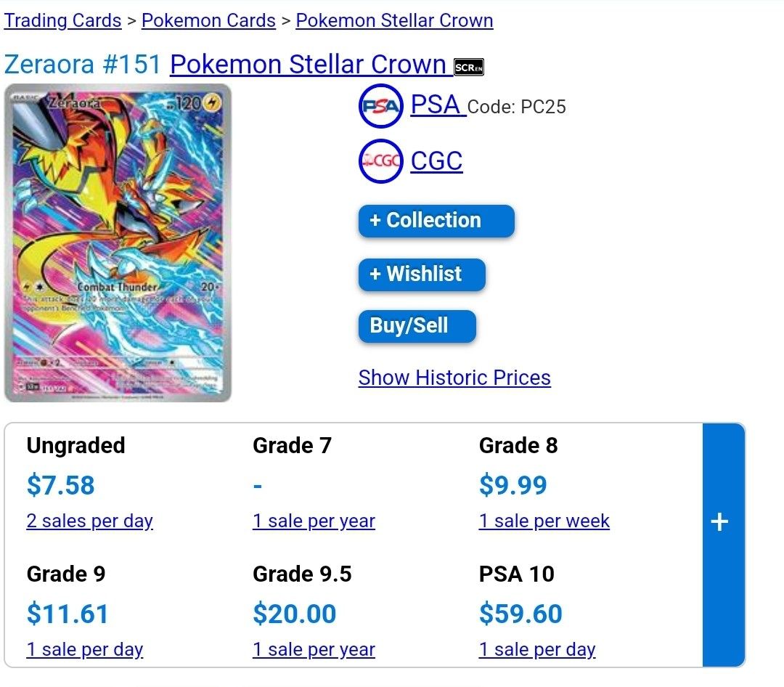Image resolution: width=784 pixels, height=687 pixels.
Task: Show Historic Prices for this card
Action: coord(454,377)
